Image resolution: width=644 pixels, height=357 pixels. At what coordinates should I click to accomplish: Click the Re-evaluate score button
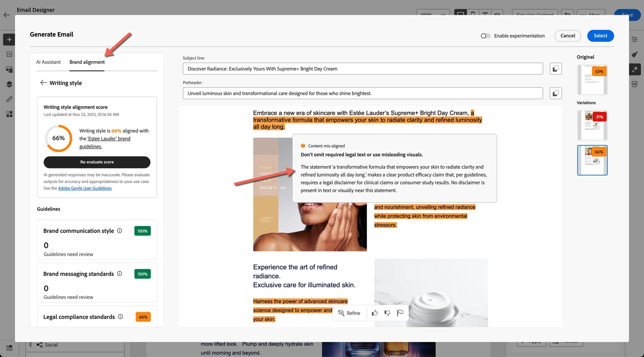(97, 162)
